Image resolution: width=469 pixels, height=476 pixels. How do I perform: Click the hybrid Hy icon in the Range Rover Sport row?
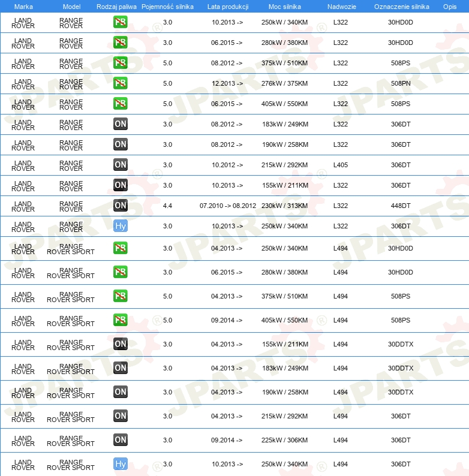(x=120, y=464)
